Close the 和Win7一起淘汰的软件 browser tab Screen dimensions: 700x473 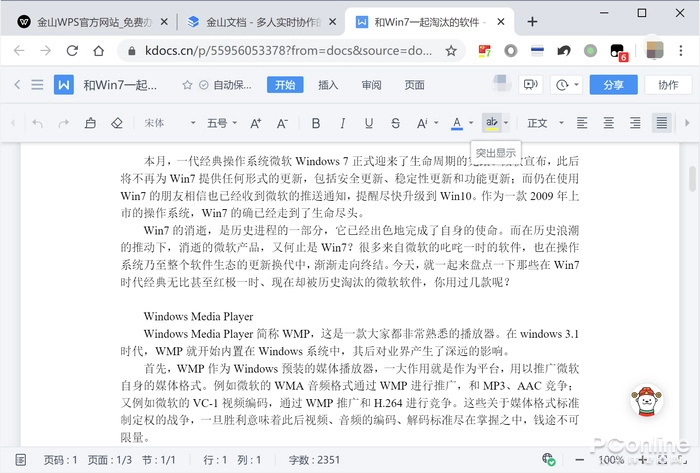[501, 21]
